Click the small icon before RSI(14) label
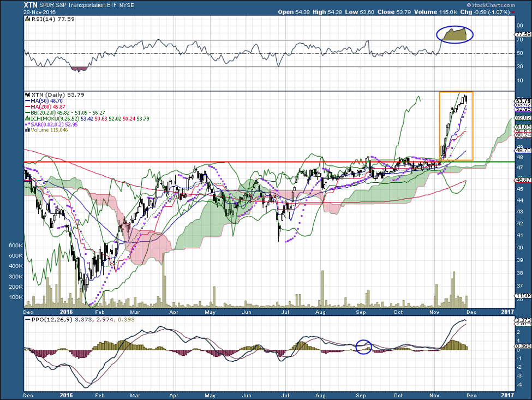Screen dimensions: 532x400 tap(28, 19)
